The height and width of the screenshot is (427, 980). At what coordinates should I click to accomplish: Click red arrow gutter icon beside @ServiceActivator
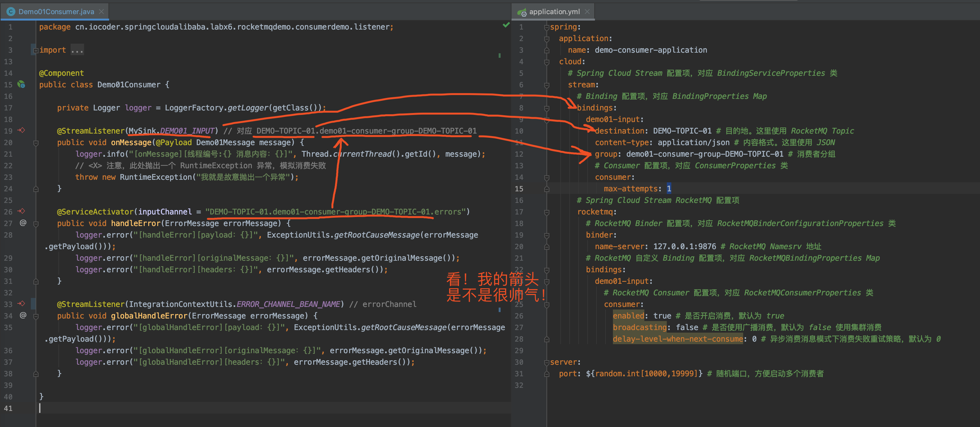pyautogui.click(x=21, y=211)
